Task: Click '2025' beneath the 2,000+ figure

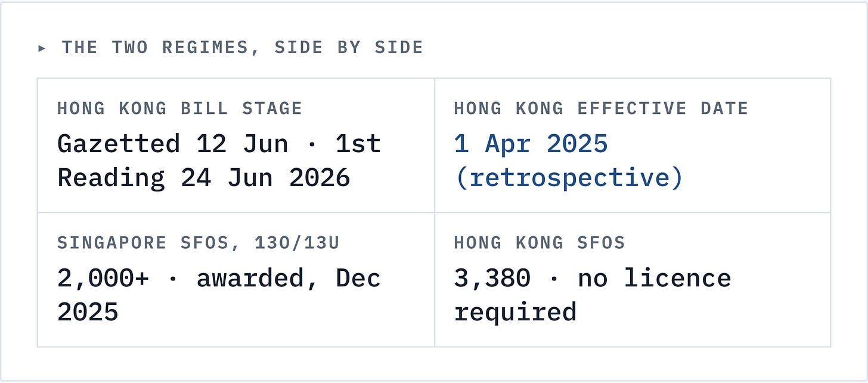Action: (88, 312)
